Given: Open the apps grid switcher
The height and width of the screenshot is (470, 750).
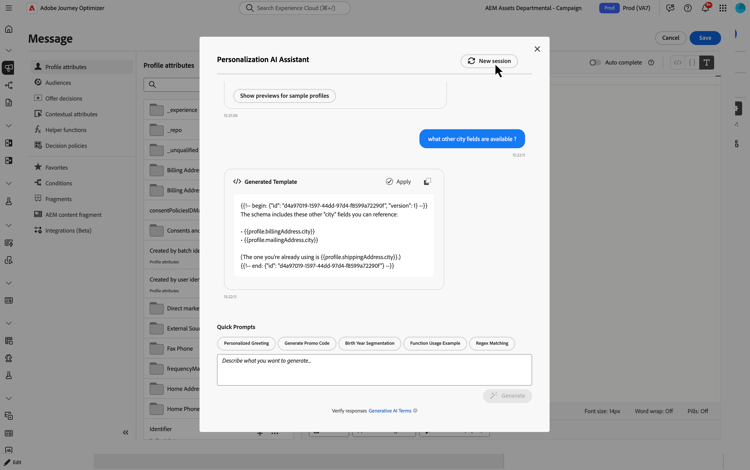Looking at the screenshot, I should 723,8.
